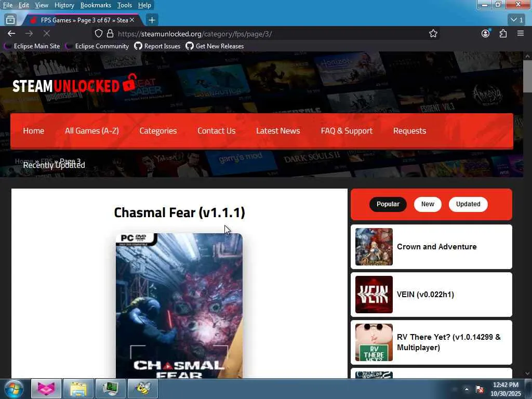Image resolution: width=532 pixels, height=399 pixels.
Task: Show site security info via padlock icon
Action: pyautogui.click(x=110, y=33)
